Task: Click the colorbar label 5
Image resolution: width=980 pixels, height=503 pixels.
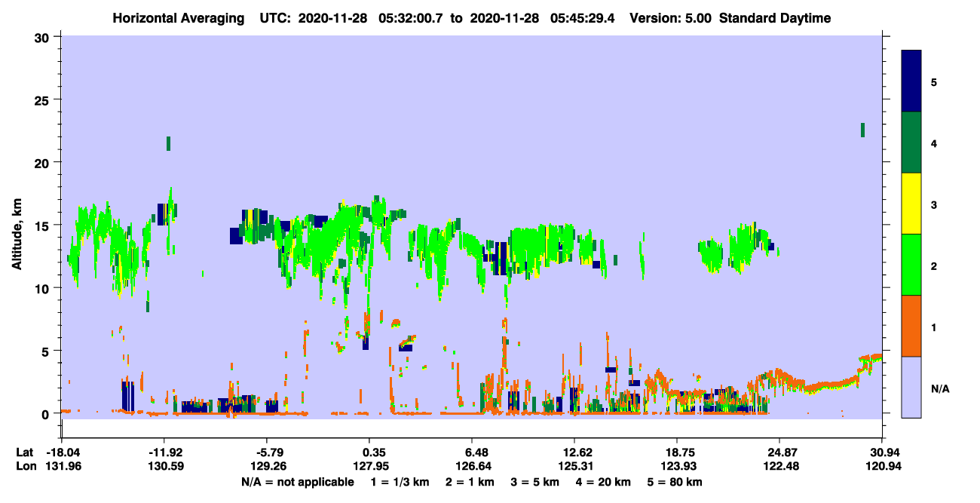Action: click(x=934, y=81)
